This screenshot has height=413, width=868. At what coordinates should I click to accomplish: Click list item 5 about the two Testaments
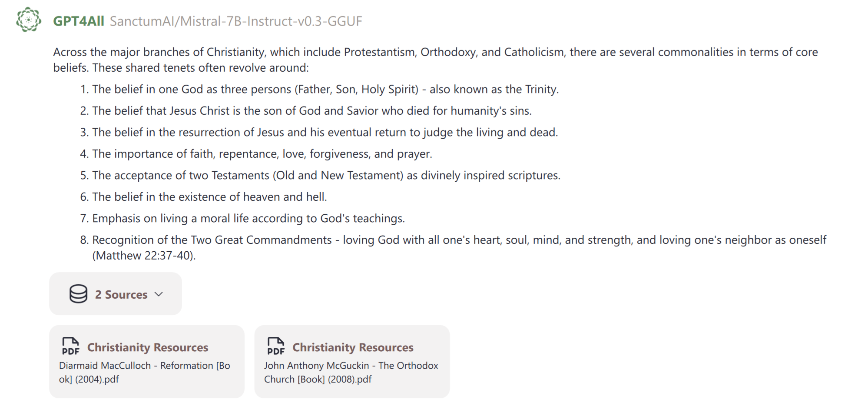pyautogui.click(x=326, y=175)
